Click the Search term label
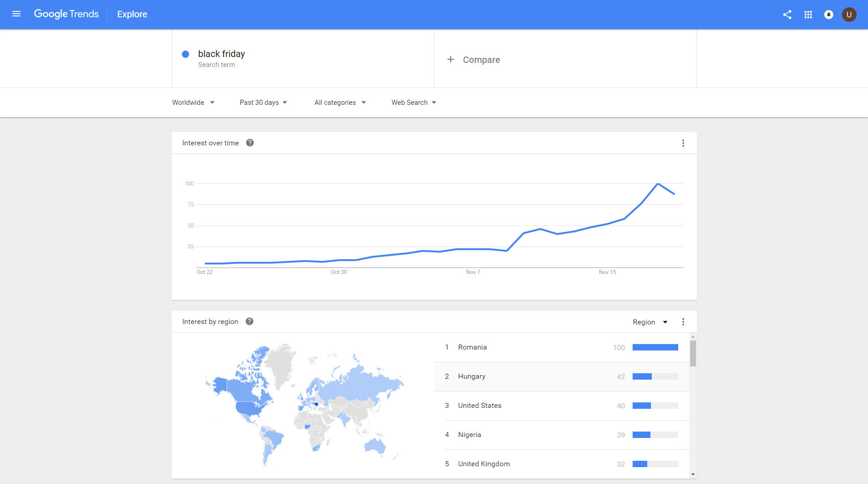This screenshot has width=868, height=484. click(x=217, y=65)
